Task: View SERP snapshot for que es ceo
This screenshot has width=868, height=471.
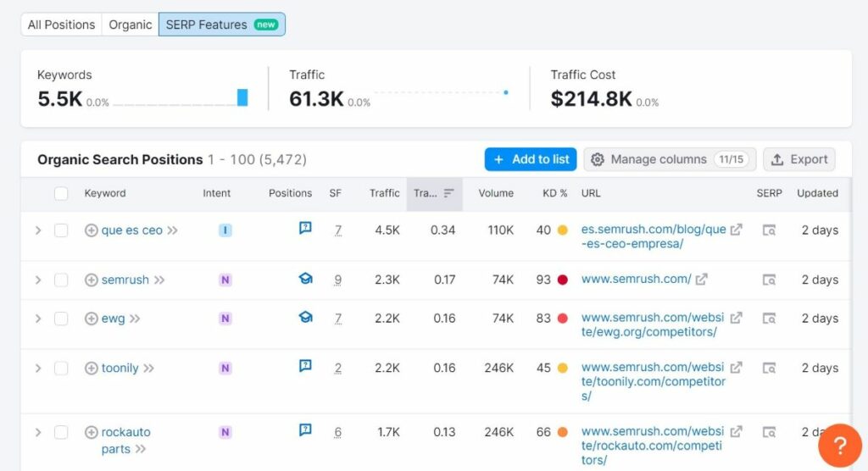Action: pyautogui.click(x=769, y=230)
